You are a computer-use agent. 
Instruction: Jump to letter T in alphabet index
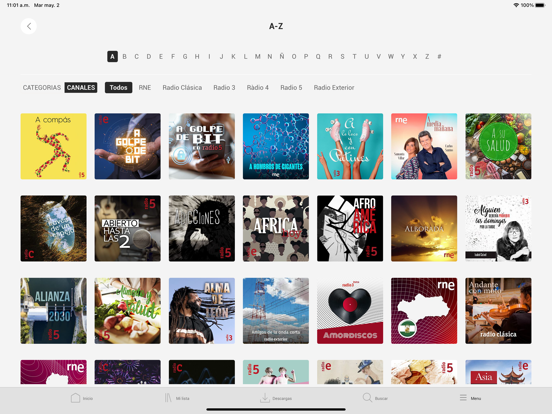pyautogui.click(x=354, y=56)
